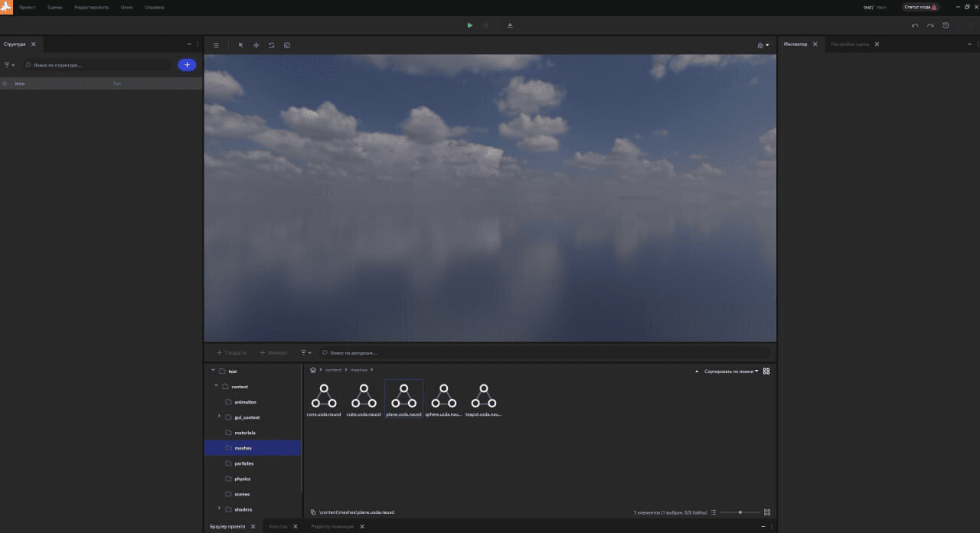Select the cone.usda.nausd asset
This screenshot has height=533, width=980.
pyautogui.click(x=324, y=399)
